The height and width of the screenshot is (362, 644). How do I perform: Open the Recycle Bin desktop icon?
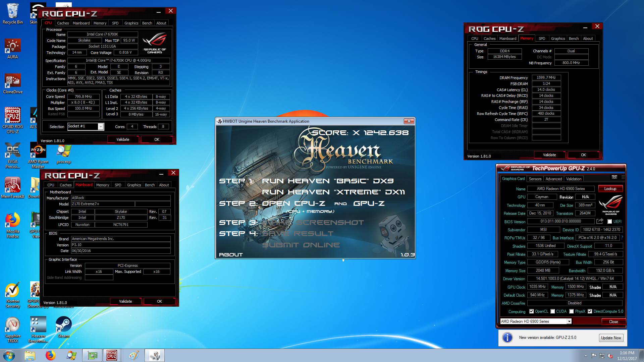(13, 14)
